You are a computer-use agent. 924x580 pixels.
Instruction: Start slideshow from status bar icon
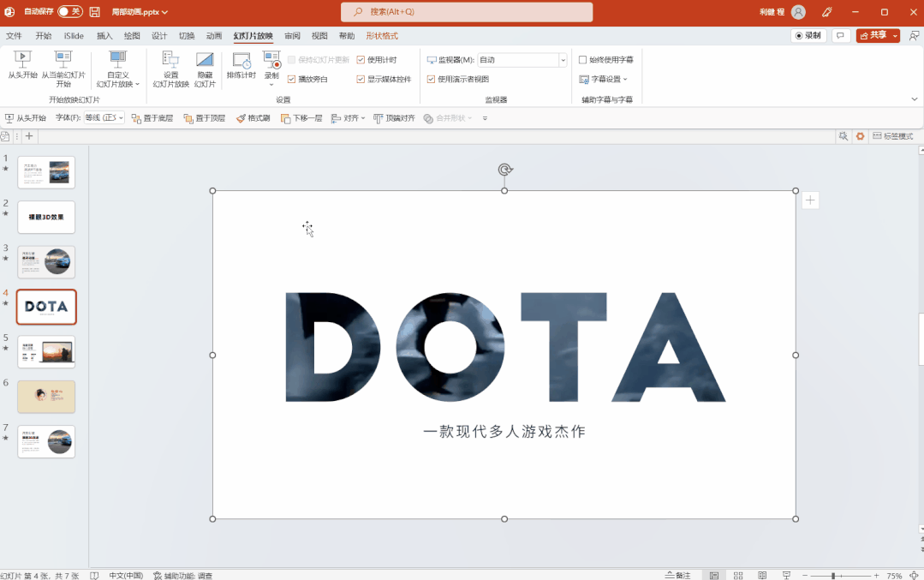click(786, 575)
